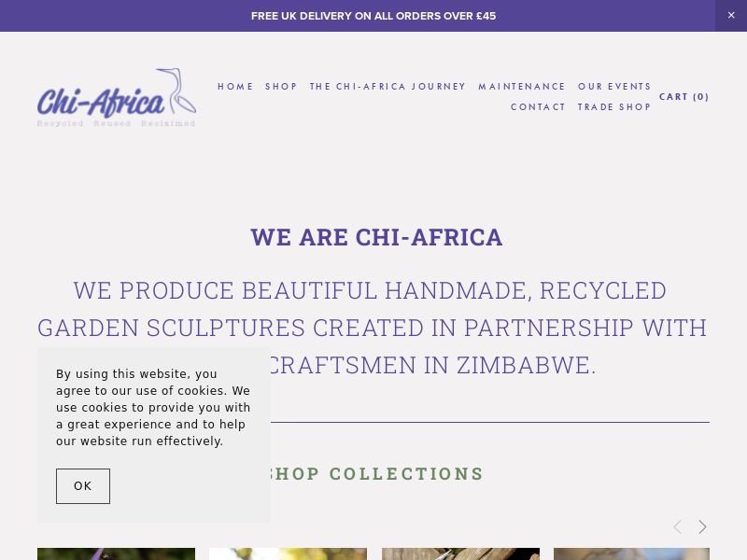The width and height of the screenshot is (747, 560).
Task: Click the free UK delivery banner text
Action: pos(373,16)
